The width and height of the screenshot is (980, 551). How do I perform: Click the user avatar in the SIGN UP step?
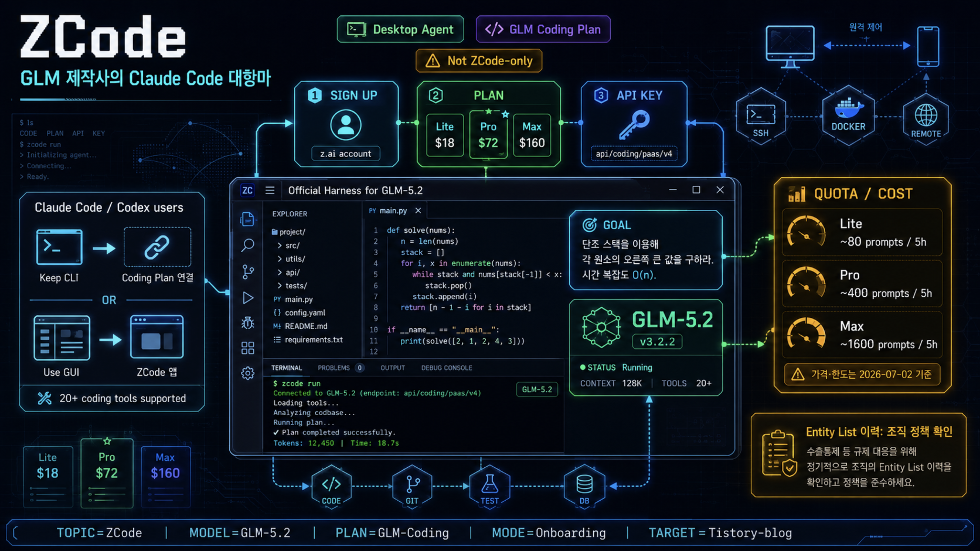[345, 125]
